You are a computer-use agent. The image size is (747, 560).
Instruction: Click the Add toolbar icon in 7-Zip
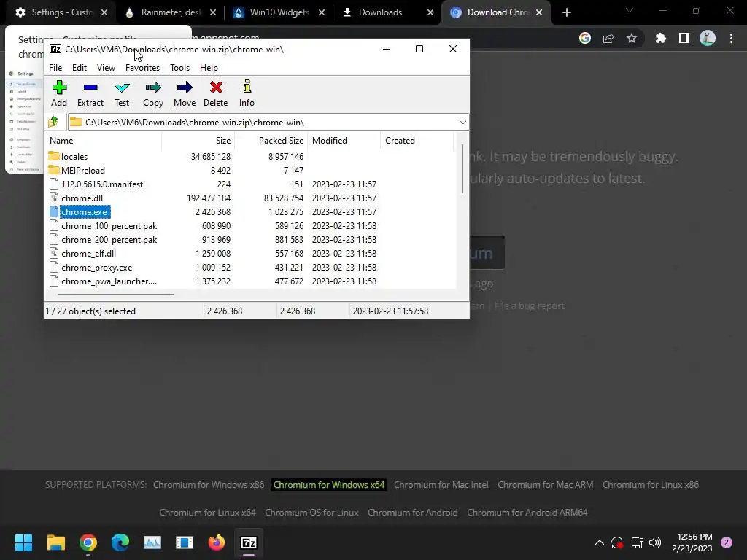(x=59, y=93)
